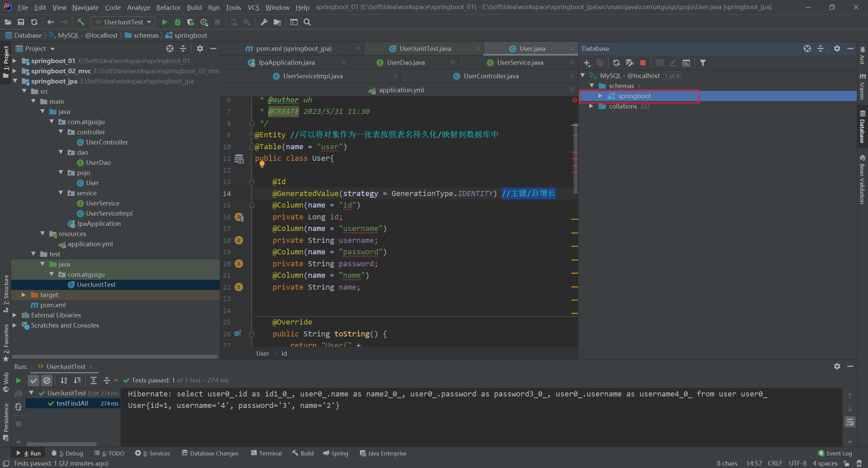The width and height of the screenshot is (868, 468).
Task: Rerun tests with green arrow in Run panel
Action: click(x=19, y=381)
